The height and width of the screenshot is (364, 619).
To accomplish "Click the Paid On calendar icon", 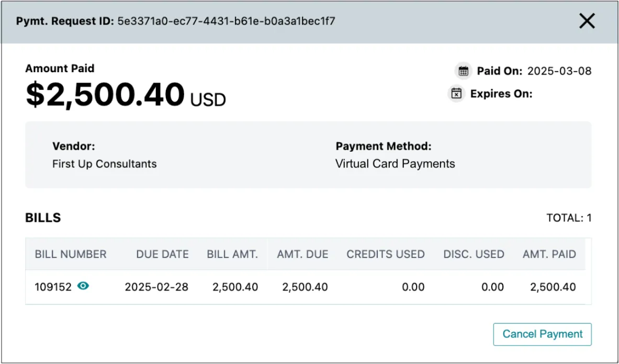I will [x=463, y=71].
